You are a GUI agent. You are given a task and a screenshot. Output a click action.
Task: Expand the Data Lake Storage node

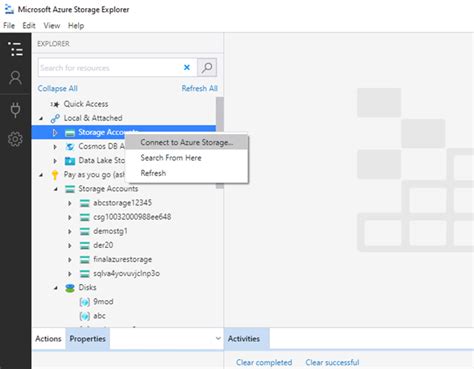pyautogui.click(x=55, y=161)
